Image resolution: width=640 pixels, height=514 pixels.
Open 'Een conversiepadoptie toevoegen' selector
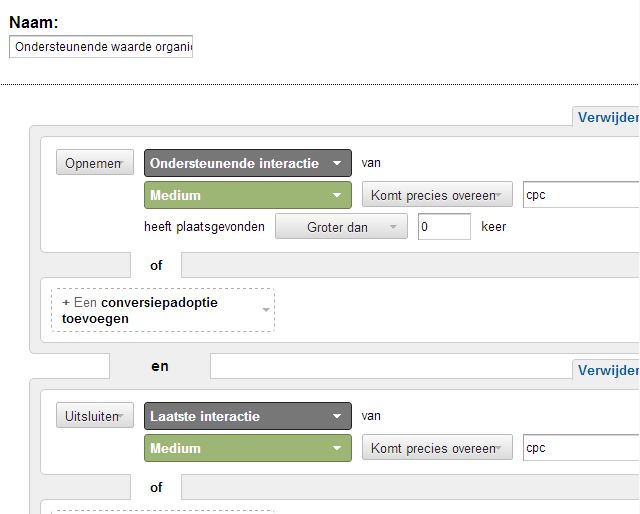pyautogui.click(x=163, y=310)
